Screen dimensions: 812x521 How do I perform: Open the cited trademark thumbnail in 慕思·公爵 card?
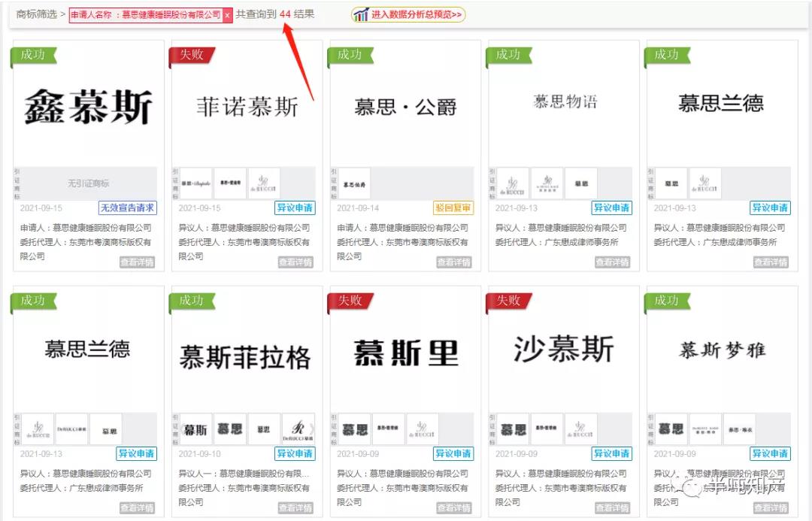(x=354, y=183)
